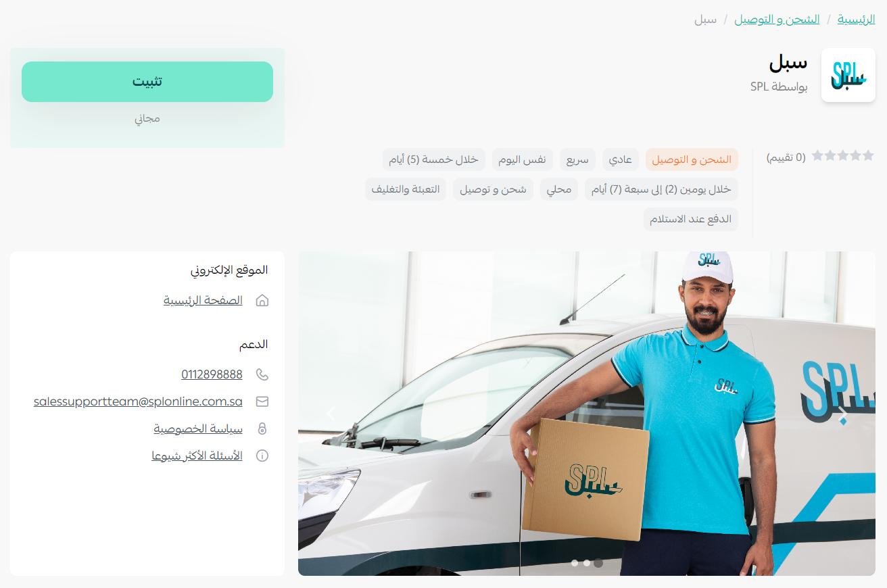The image size is (887, 588).
Task: Go to next slide with right arrow
Action: [x=842, y=414]
